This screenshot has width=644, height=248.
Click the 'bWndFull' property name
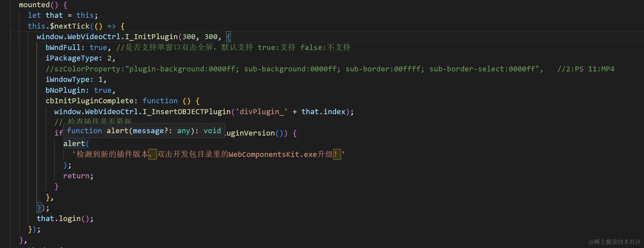(x=63, y=48)
